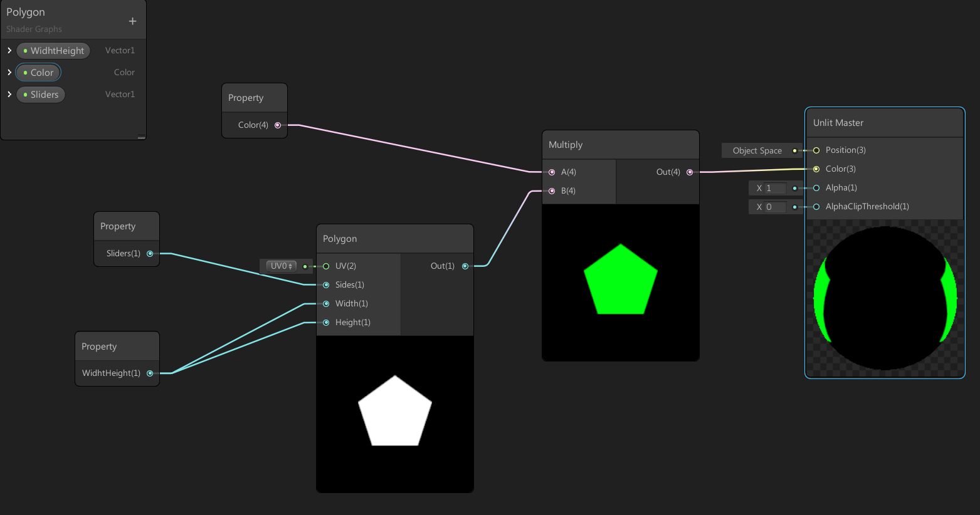Click the Alpha(1) port on Unlit Master

pos(816,187)
